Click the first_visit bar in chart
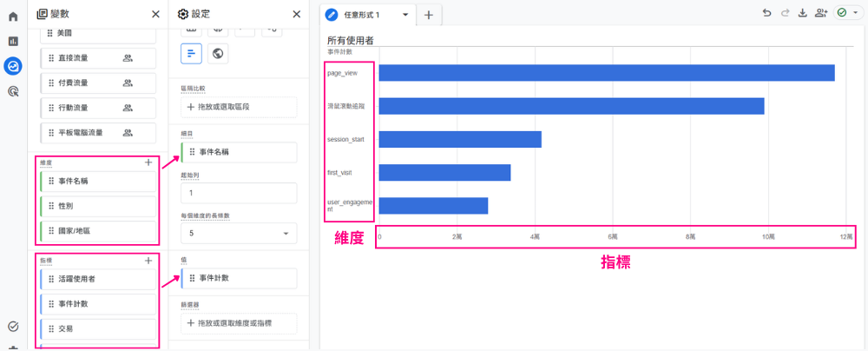 point(444,172)
